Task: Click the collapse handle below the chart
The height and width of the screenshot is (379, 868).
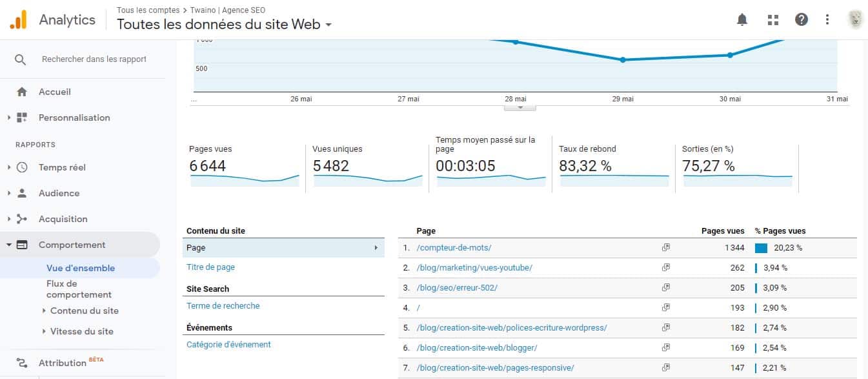Action: pyautogui.click(x=520, y=107)
